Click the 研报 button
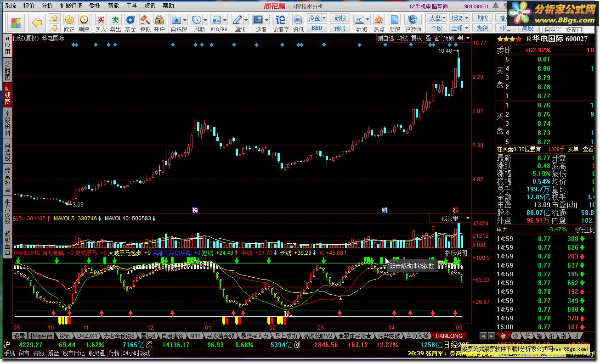 (340, 18)
